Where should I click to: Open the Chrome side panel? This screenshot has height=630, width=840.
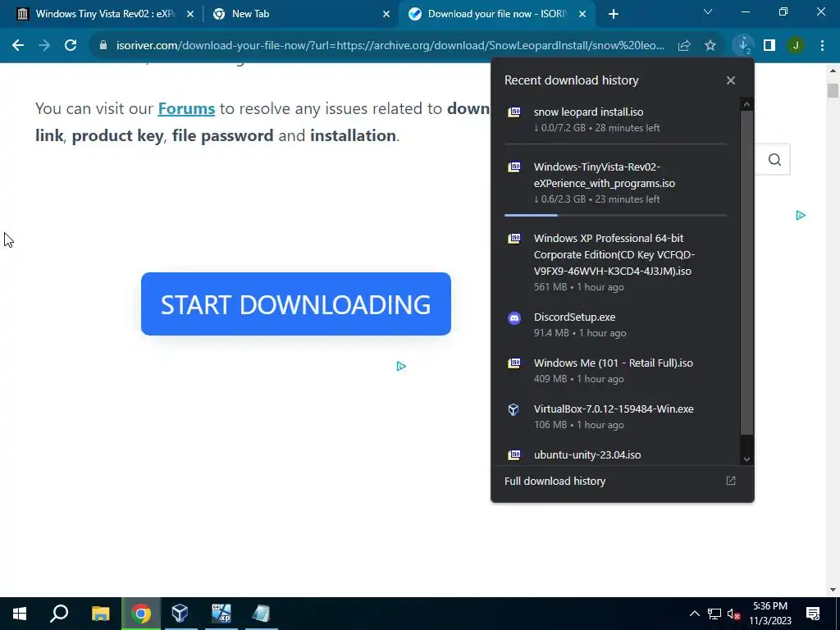tap(769, 46)
